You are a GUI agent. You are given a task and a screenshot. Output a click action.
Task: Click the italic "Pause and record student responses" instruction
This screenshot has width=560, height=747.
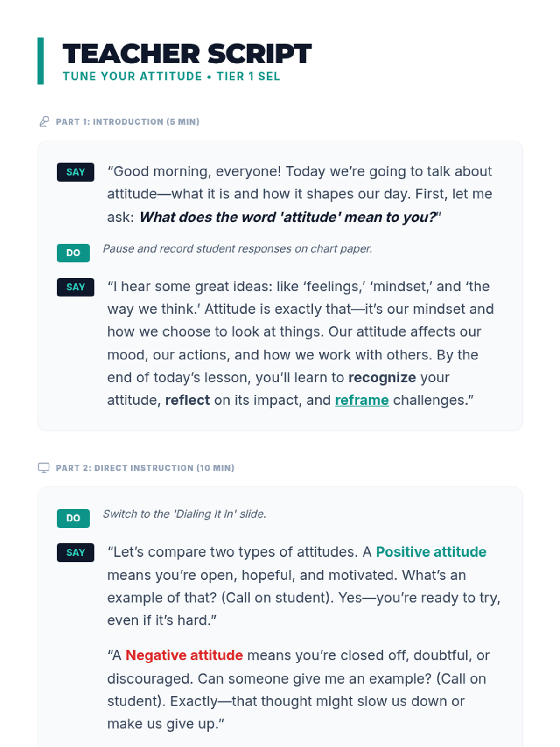point(237,248)
